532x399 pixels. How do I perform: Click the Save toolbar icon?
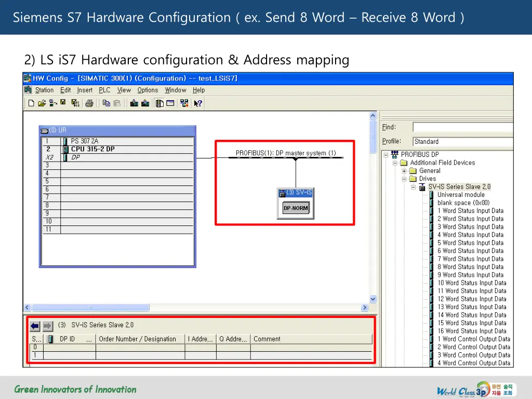coord(63,102)
